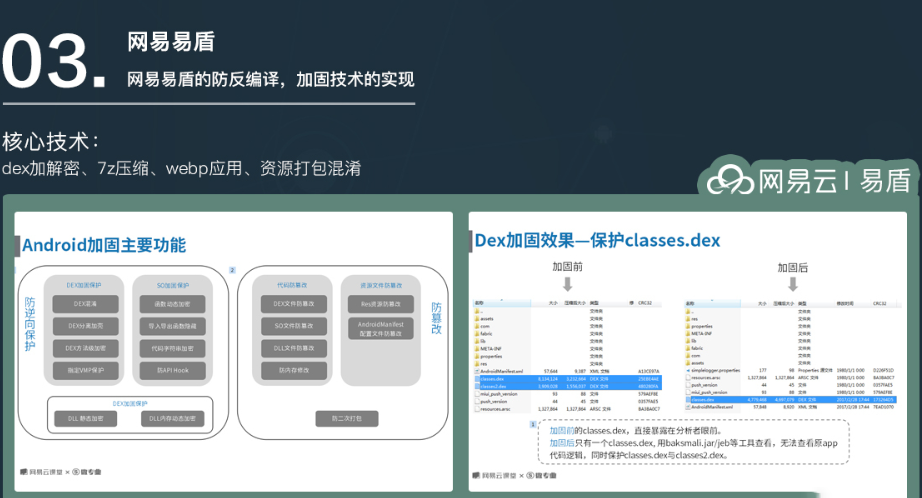Click the lib folder icon in 加固前 list
The image size is (922, 498).
pyautogui.click(x=477, y=341)
